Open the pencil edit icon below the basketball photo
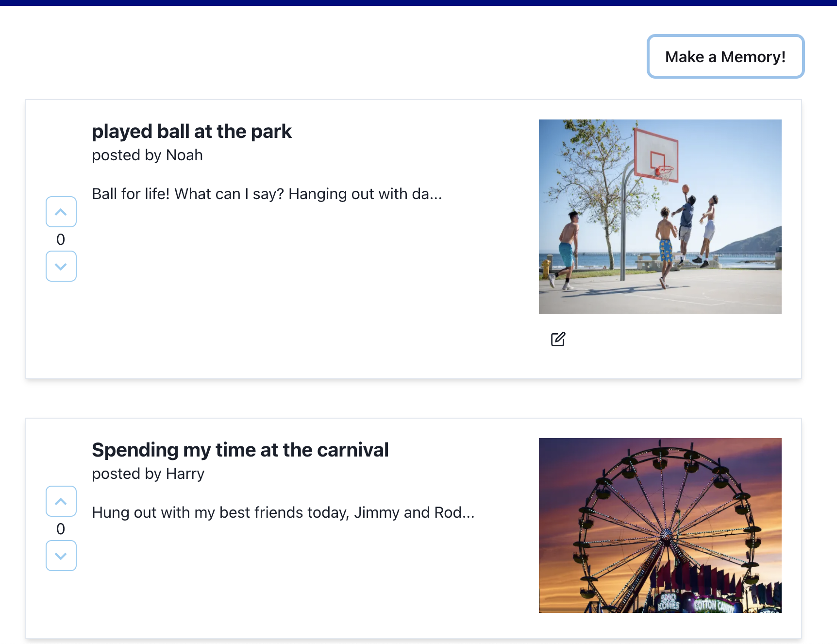837x644 pixels. point(558,339)
